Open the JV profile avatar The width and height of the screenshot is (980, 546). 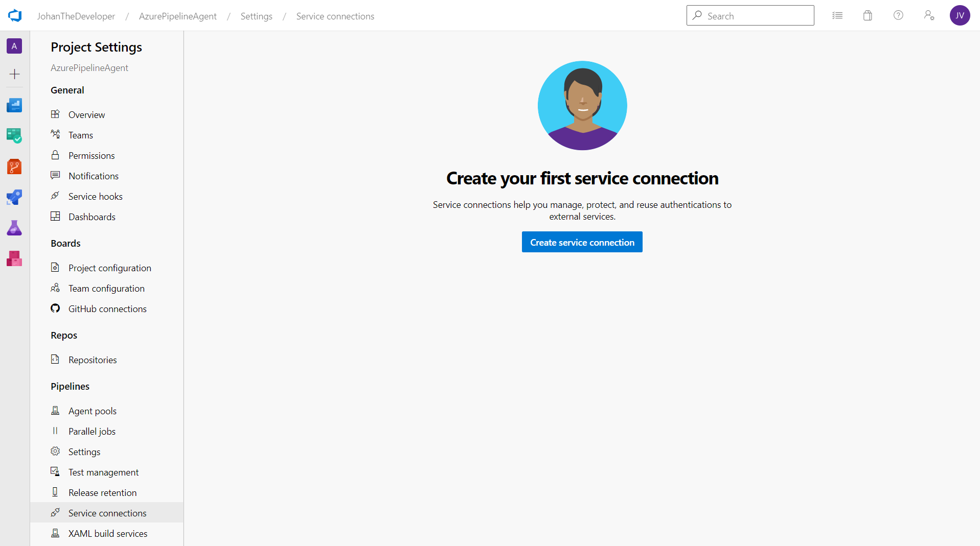pyautogui.click(x=960, y=16)
